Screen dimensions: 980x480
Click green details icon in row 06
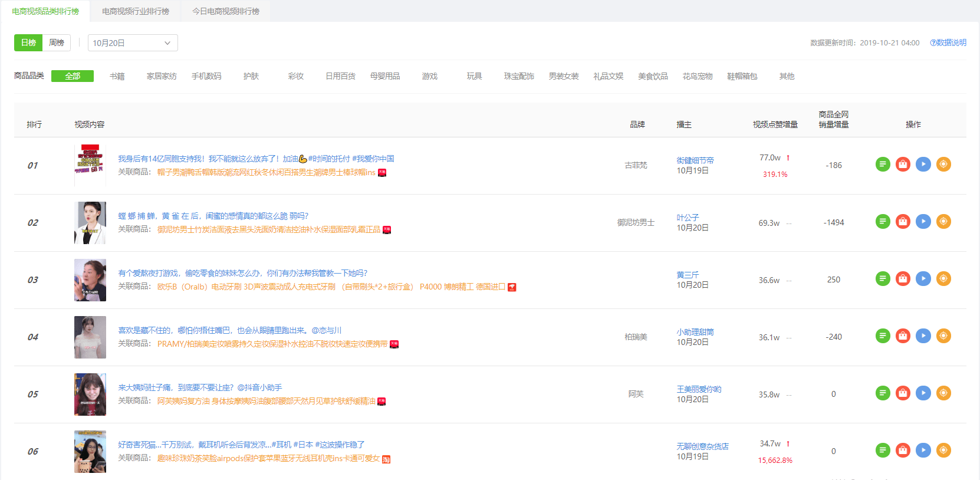pos(883,451)
